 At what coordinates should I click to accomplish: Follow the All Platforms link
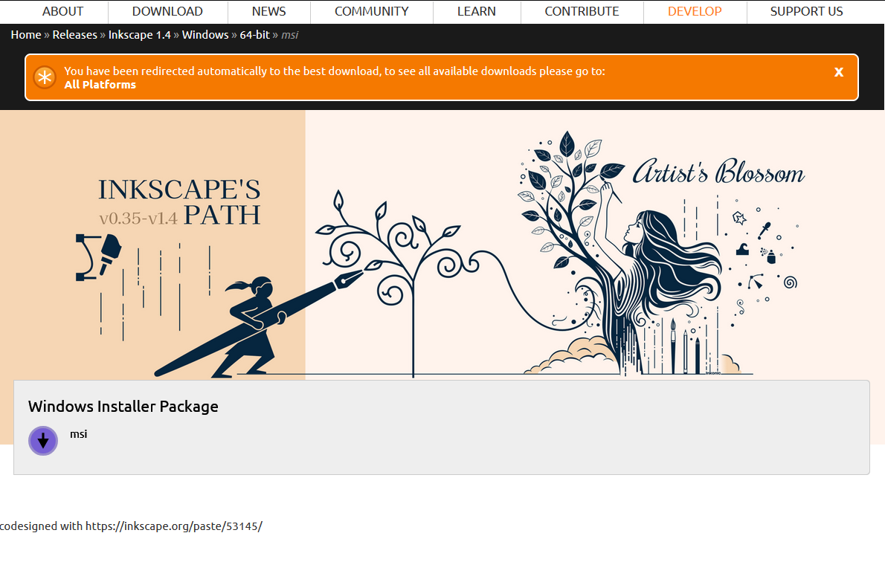coord(100,85)
